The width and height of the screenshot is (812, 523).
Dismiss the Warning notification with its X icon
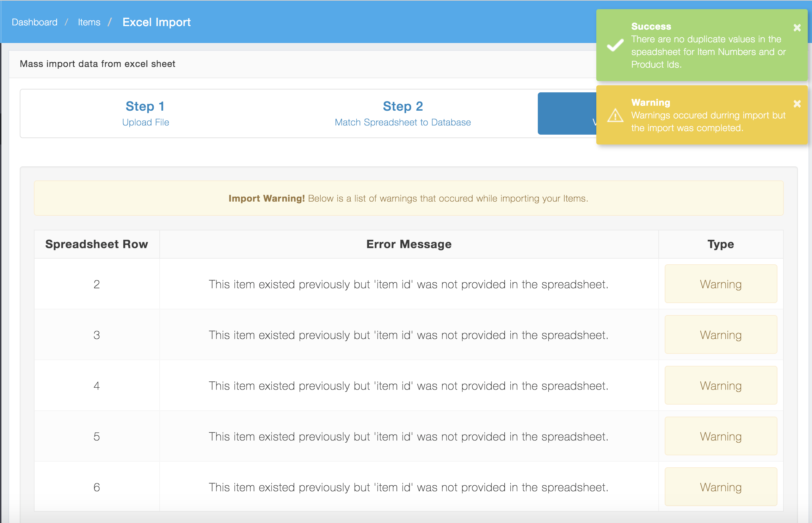pyautogui.click(x=797, y=104)
